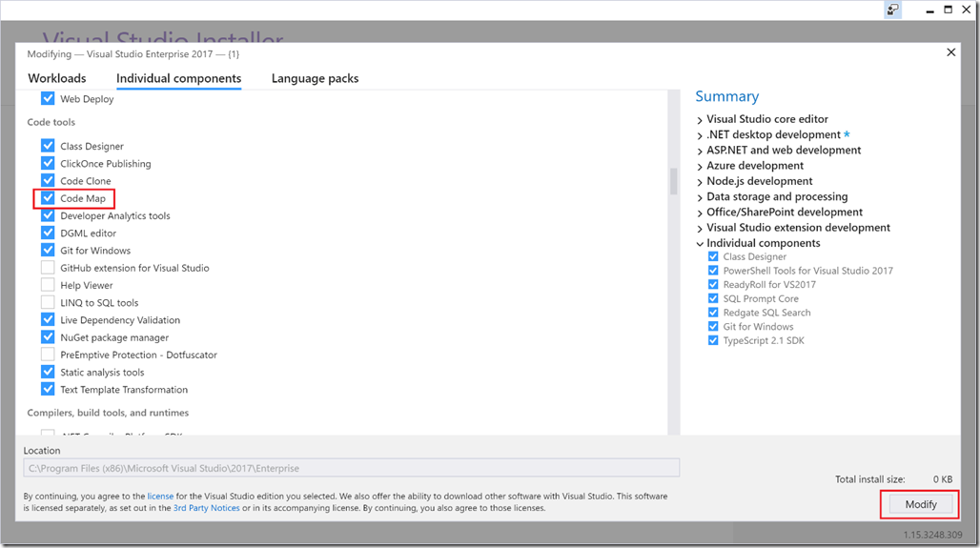
Task: Check the Help Viewer component
Action: pyautogui.click(x=48, y=285)
